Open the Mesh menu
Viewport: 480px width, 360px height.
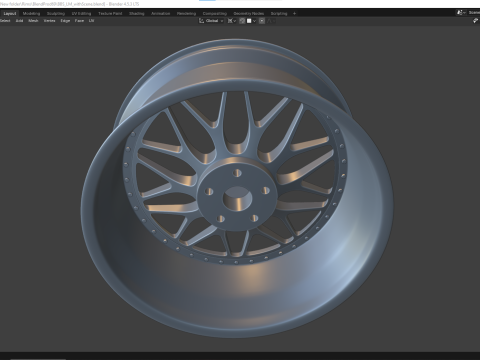(33, 21)
